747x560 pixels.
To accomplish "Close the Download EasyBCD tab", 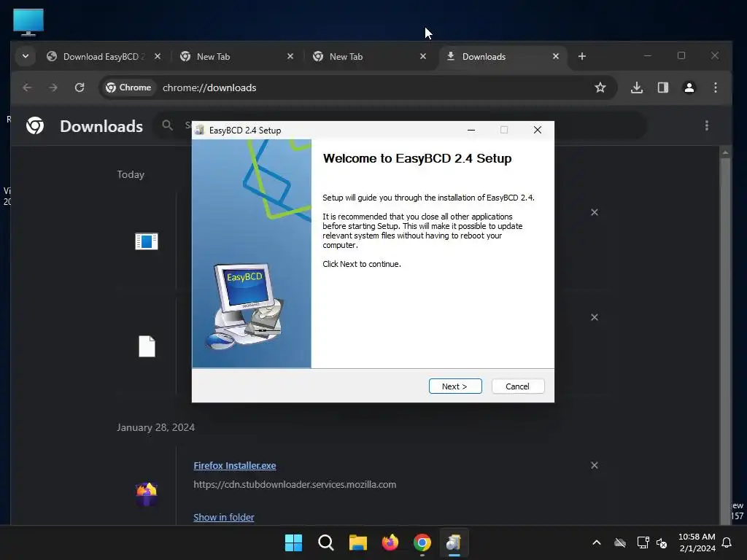I will [158, 56].
